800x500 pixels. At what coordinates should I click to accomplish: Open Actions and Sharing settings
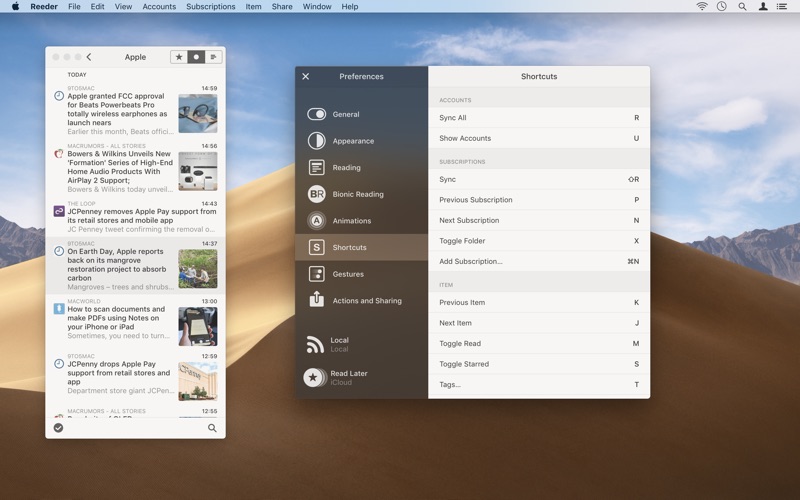click(366, 300)
